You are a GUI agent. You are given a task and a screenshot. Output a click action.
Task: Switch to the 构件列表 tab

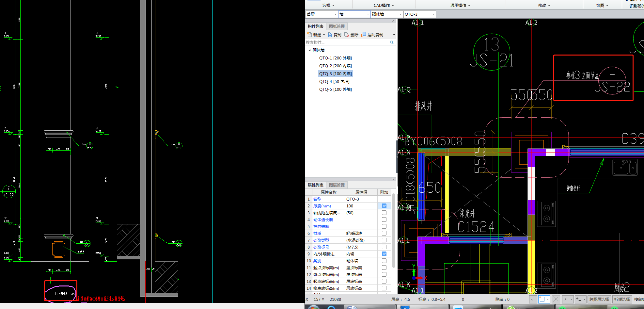[x=315, y=26]
